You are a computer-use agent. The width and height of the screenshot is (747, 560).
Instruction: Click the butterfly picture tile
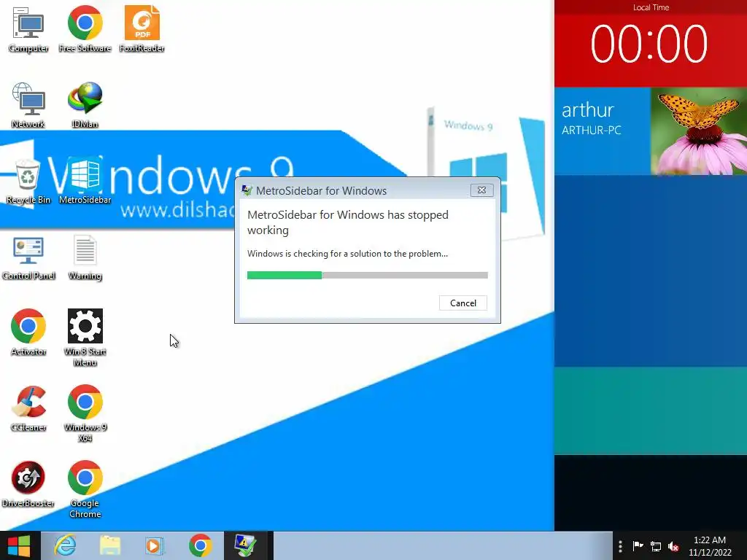[699, 131]
